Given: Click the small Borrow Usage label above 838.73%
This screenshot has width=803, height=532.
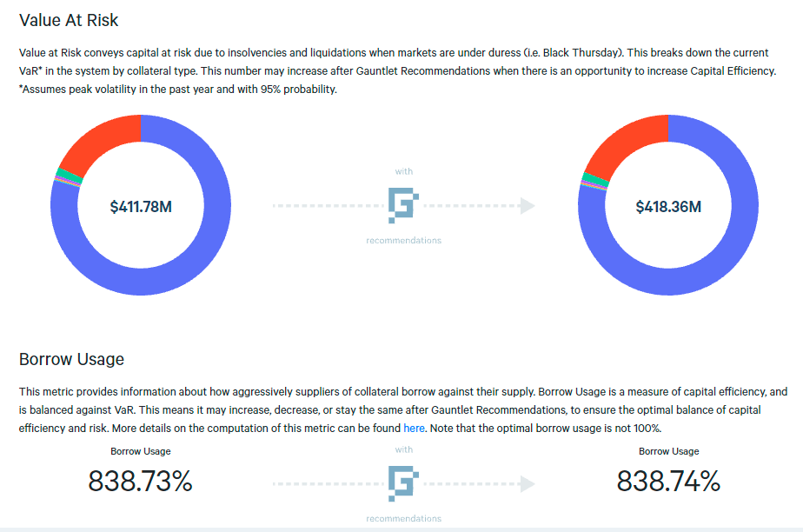Looking at the screenshot, I should click(x=141, y=451).
